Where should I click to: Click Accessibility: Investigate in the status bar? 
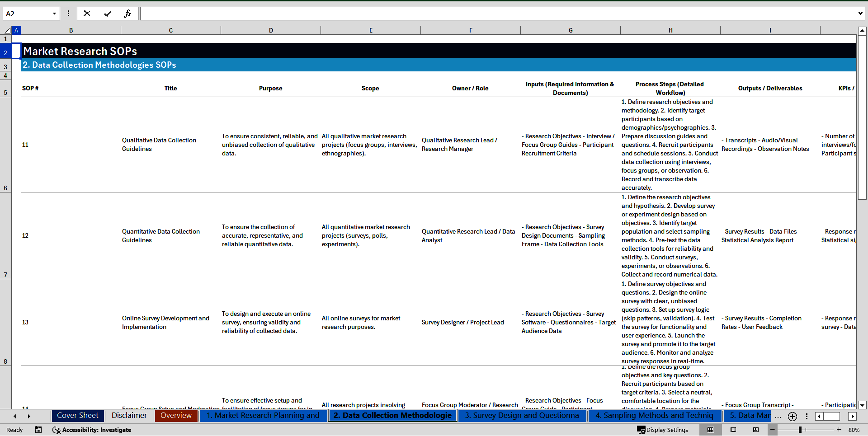pos(92,430)
